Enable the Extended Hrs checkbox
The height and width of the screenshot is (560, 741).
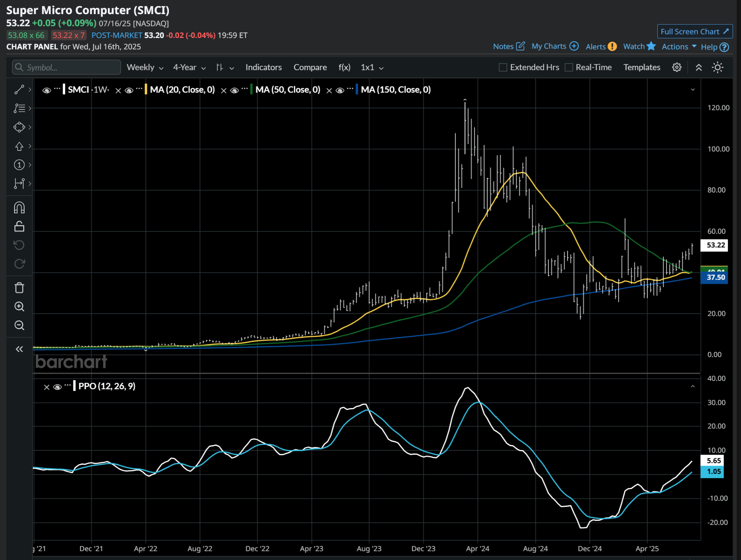503,67
